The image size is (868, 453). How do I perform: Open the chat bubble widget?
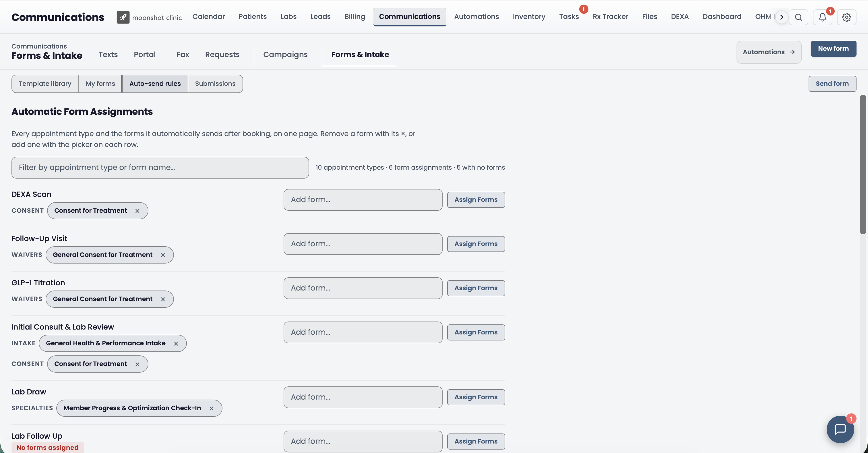point(840,429)
